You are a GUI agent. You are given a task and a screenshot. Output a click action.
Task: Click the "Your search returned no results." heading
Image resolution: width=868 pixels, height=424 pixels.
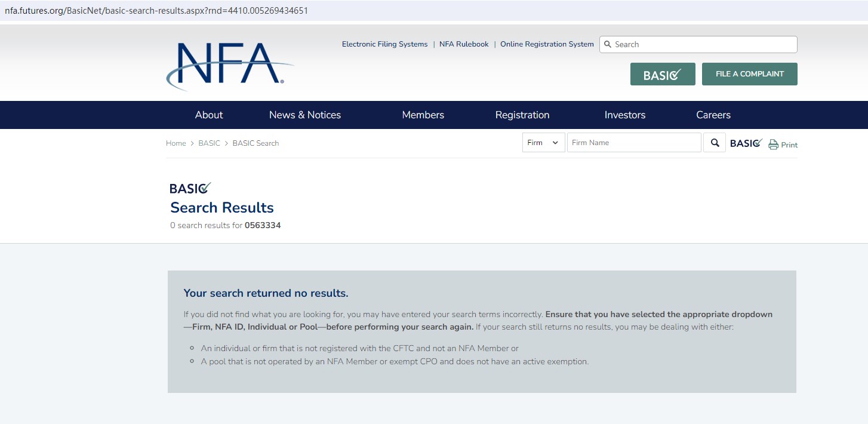[x=266, y=293]
